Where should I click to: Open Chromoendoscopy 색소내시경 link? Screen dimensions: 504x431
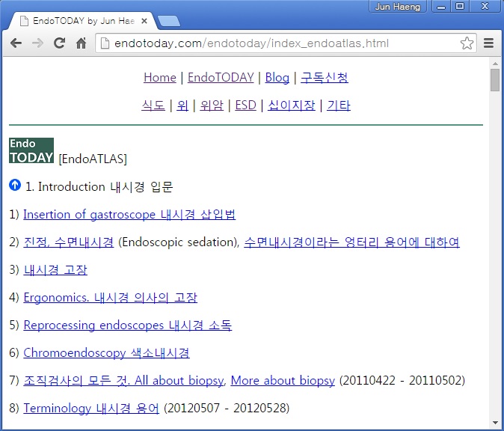[x=106, y=353]
